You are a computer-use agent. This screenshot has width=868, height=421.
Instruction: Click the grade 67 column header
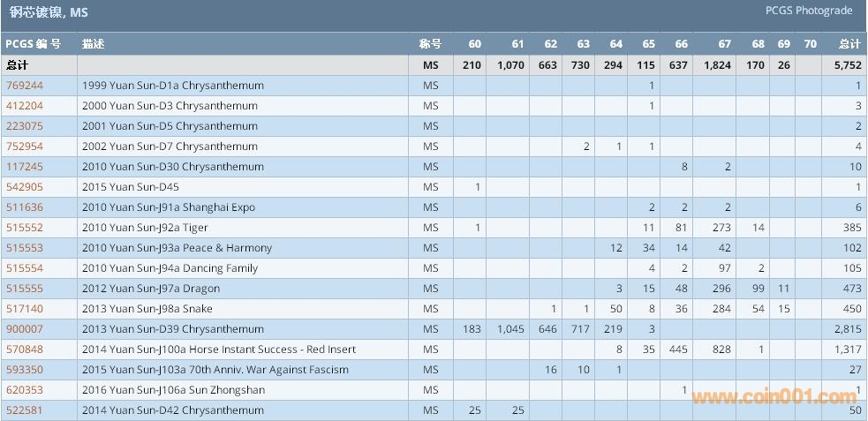point(724,44)
